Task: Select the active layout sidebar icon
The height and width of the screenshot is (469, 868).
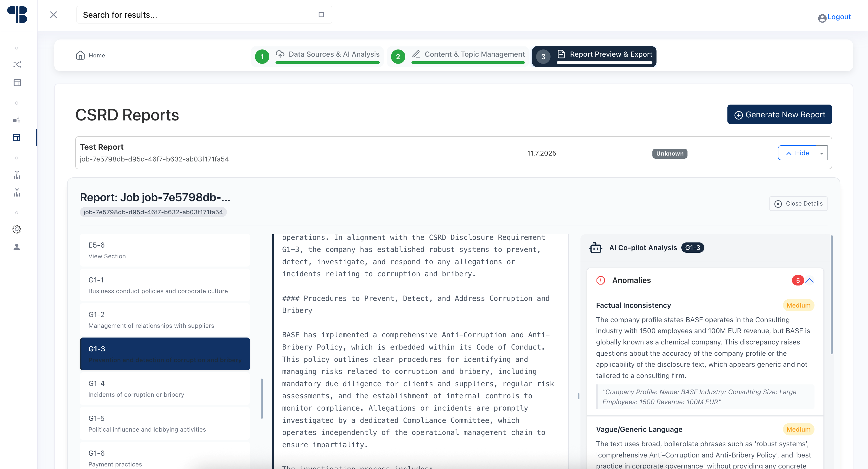Action: (x=16, y=137)
